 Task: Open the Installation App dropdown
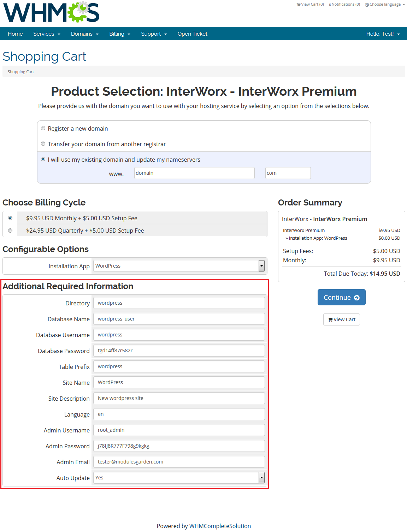179,266
